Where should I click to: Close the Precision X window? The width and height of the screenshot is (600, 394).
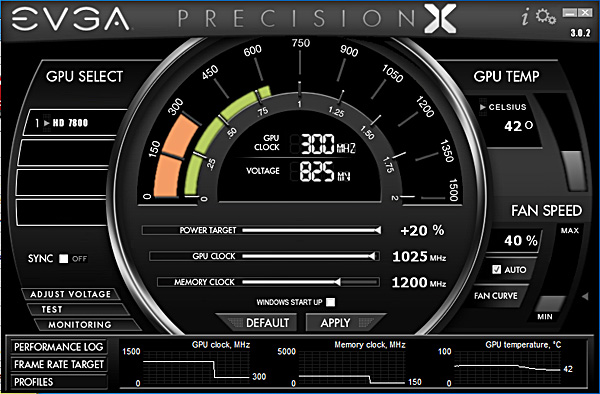(x=585, y=13)
